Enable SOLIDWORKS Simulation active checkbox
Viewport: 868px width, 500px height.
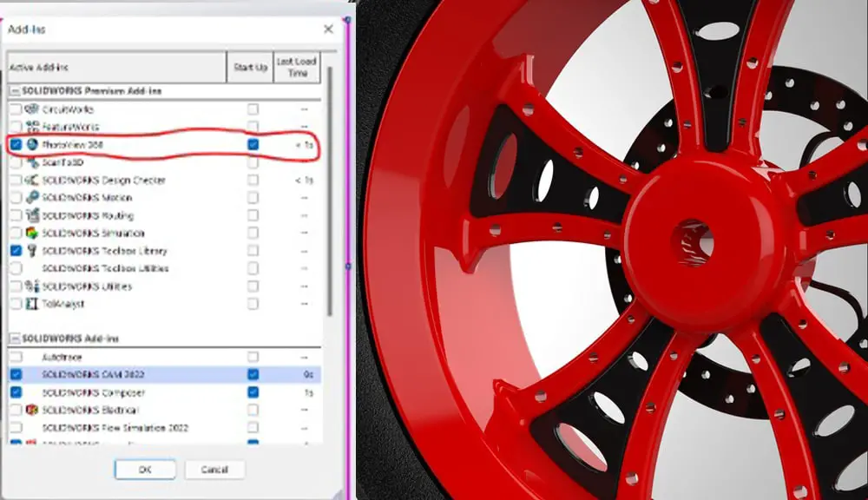click(x=16, y=234)
